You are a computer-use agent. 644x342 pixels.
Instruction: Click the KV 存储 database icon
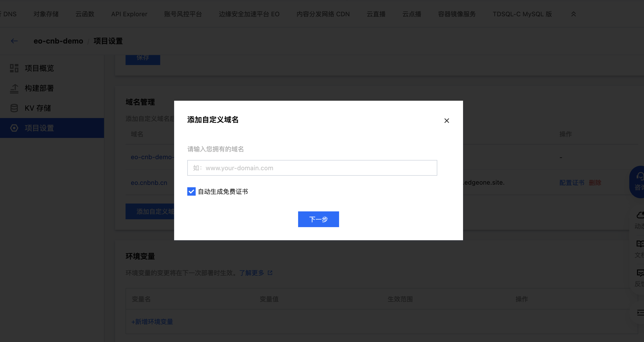(14, 108)
